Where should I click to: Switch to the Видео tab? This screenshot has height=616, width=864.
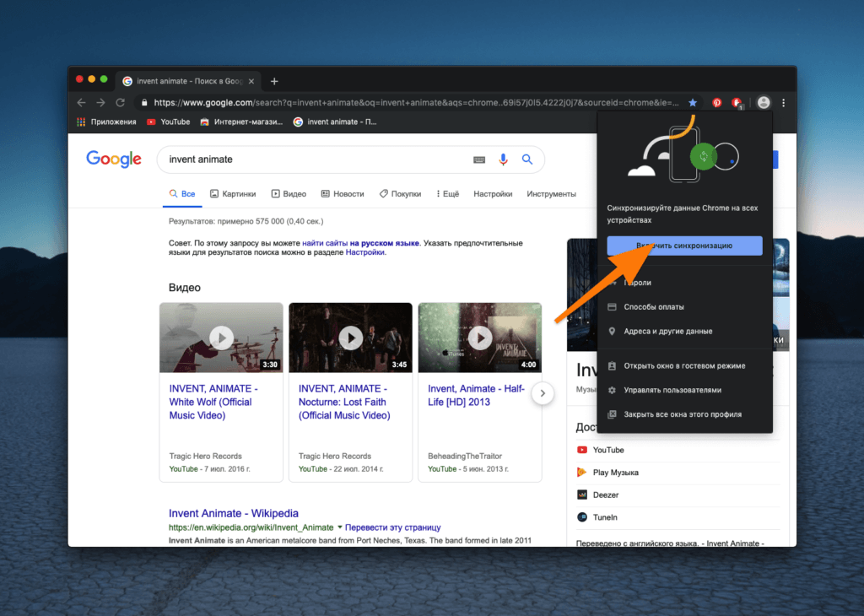click(289, 194)
